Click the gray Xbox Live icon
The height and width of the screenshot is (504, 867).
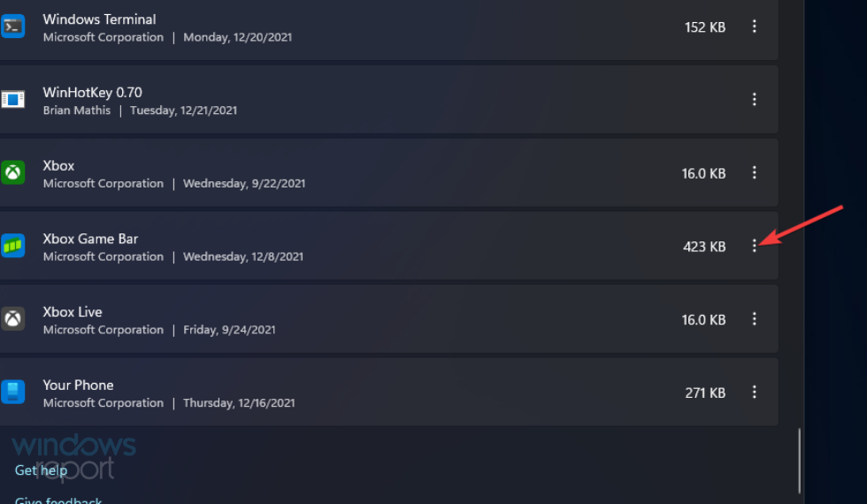pyautogui.click(x=12, y=319)
